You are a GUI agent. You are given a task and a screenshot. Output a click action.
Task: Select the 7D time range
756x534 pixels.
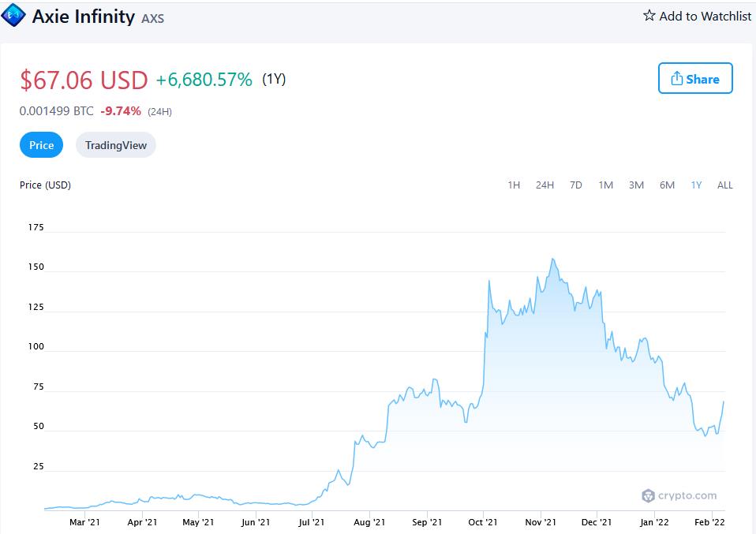point(575,185)
